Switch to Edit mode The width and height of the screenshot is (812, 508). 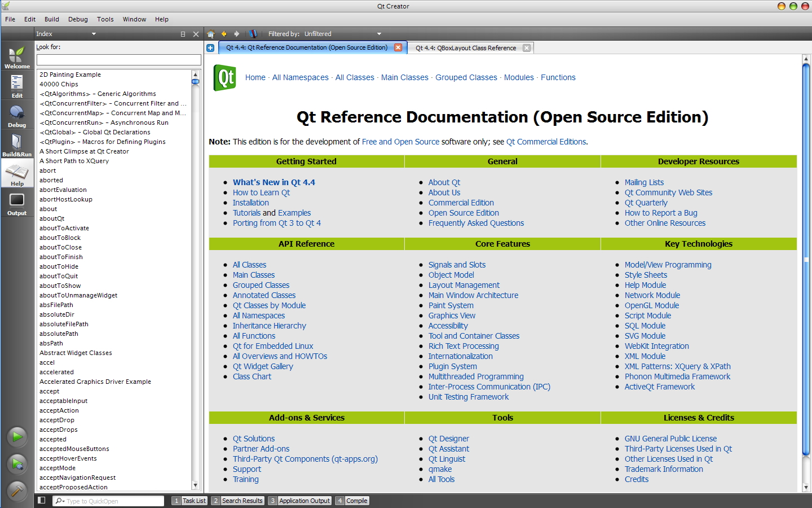tap(17, 86)
